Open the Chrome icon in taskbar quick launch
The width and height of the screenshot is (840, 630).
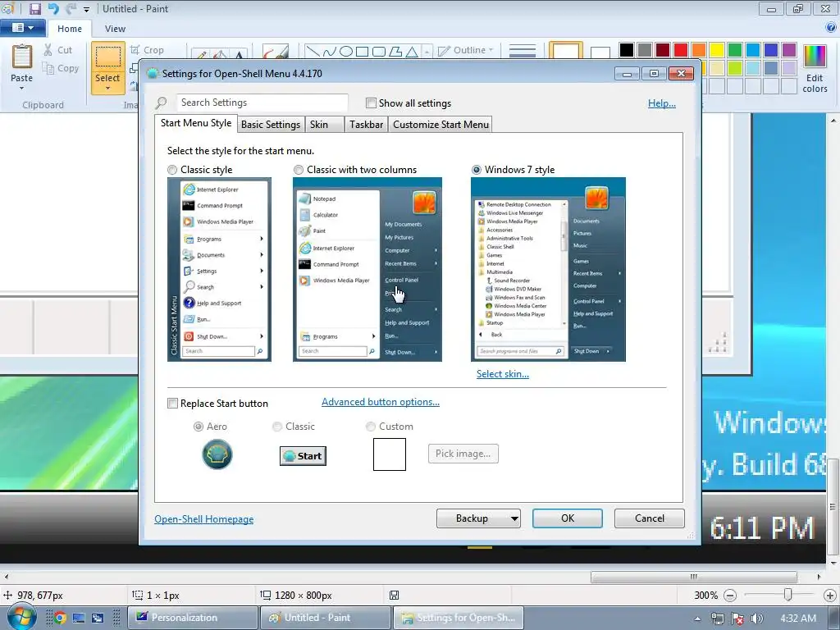point(59,619)
